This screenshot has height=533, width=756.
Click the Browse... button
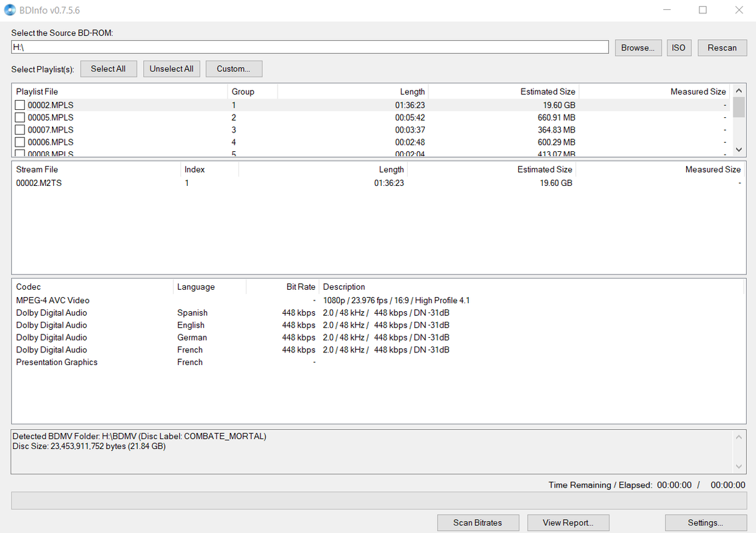click(638, 48)
